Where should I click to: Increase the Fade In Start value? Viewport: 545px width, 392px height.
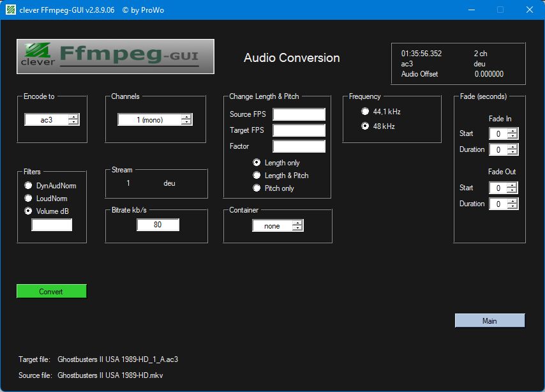(x=512, y=131)
